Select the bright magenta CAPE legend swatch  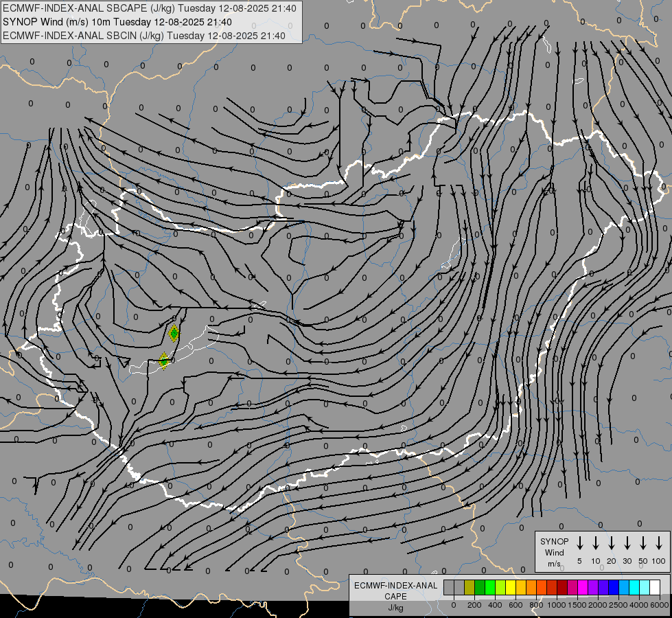point(583,587)
